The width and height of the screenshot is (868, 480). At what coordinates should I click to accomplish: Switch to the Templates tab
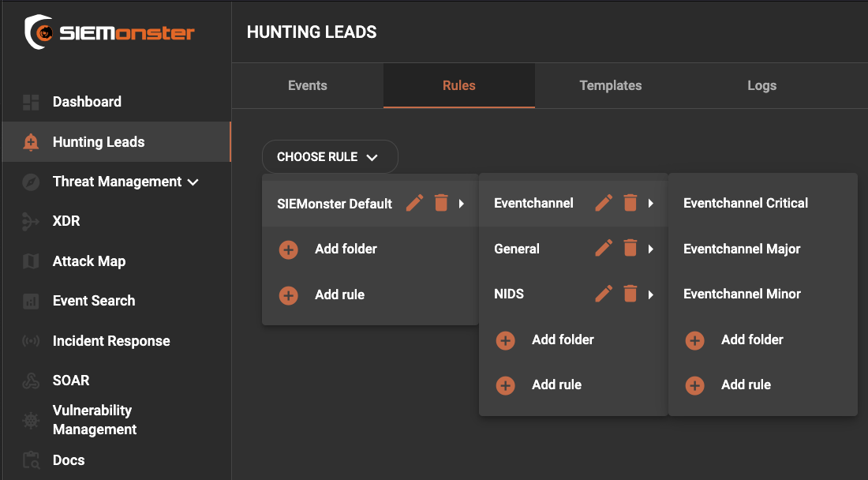tap(610, 85)
